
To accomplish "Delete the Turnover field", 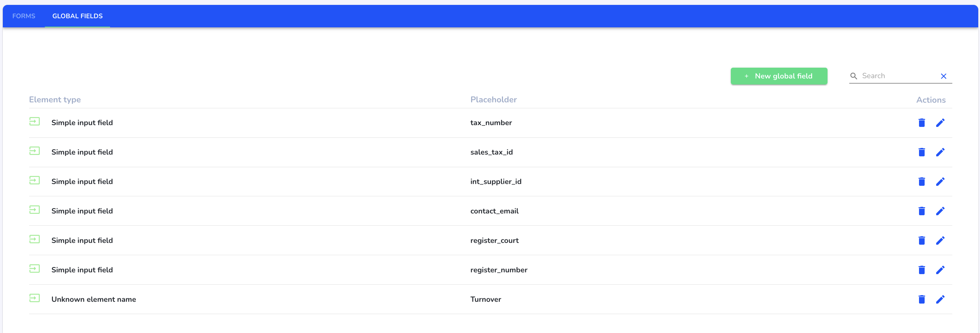I will pos(921,299).
